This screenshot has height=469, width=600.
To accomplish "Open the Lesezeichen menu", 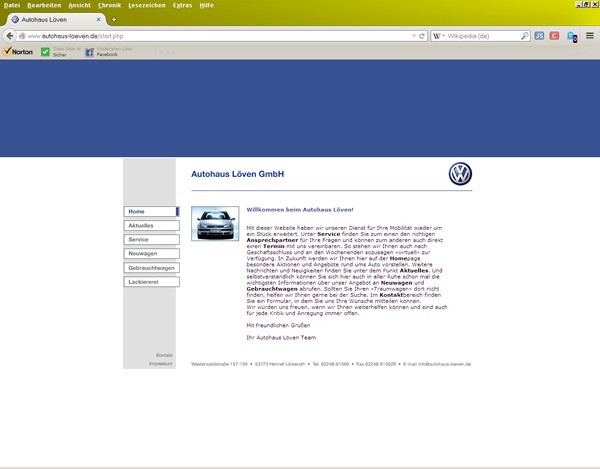I will point(146,5).
